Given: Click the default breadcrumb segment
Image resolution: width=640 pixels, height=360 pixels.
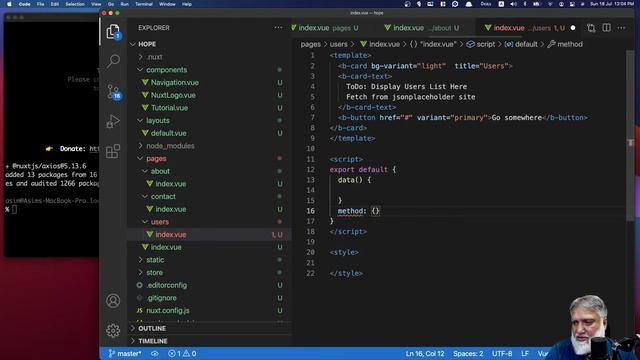Looking at the screenshot, I should pos(521,44).
